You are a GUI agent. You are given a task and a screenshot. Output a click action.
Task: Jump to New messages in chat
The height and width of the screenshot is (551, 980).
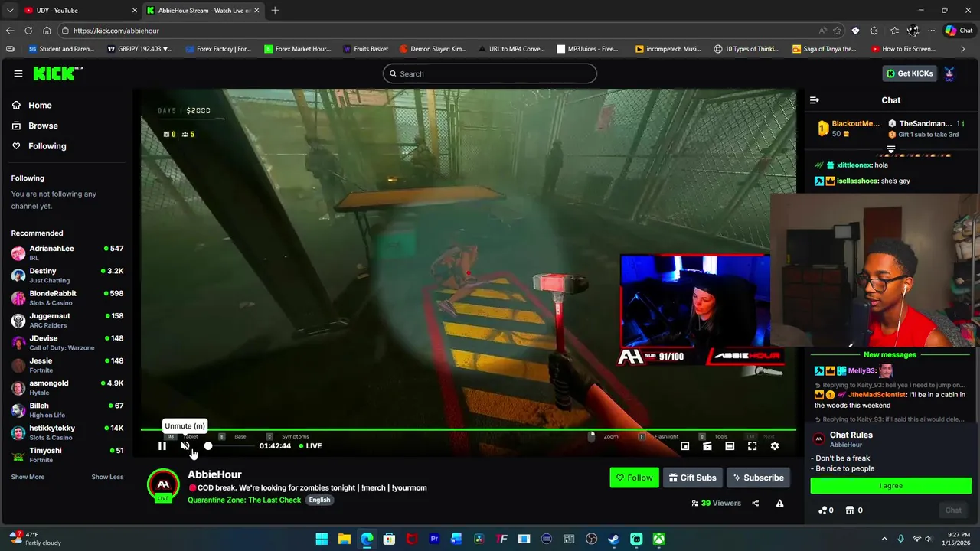click(890, 355)
